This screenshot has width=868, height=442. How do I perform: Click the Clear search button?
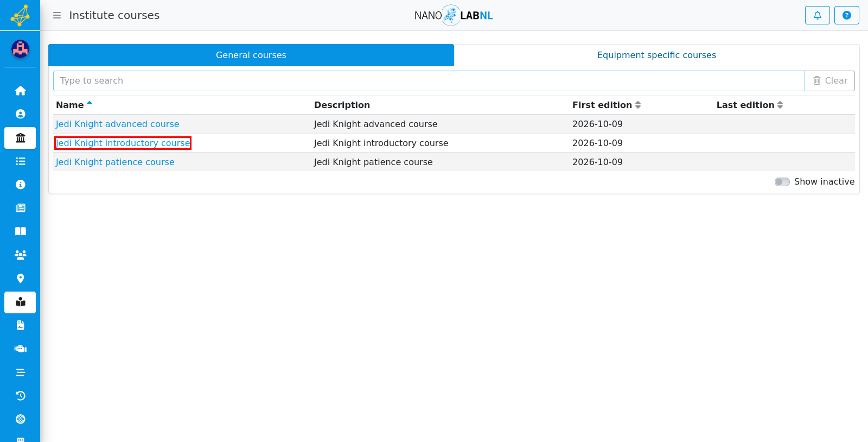829,81
